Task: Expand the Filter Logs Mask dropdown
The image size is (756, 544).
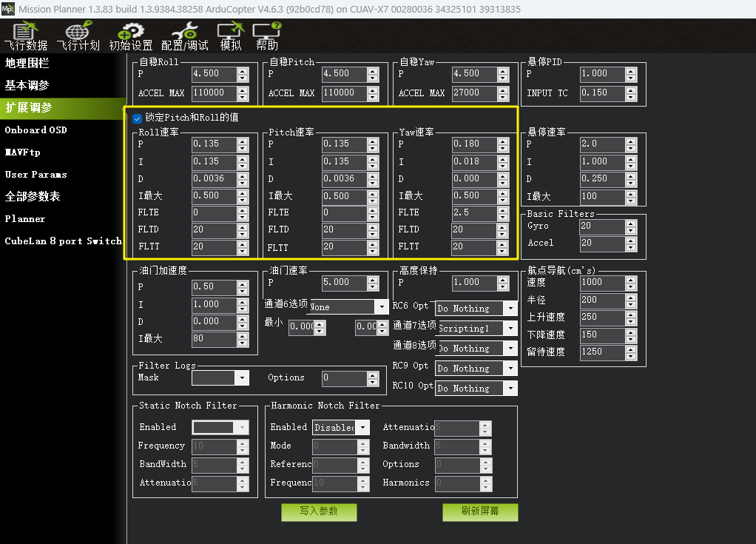Action: 242,378
